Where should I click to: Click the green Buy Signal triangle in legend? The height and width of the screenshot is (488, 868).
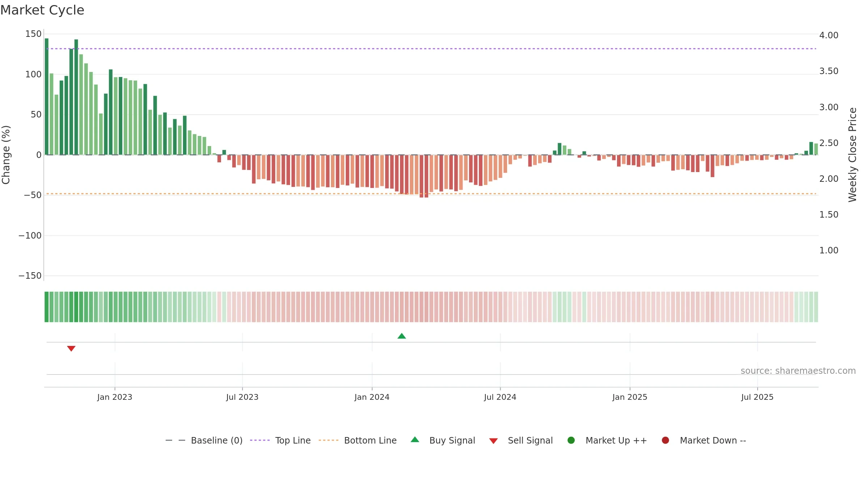[415, 440]
